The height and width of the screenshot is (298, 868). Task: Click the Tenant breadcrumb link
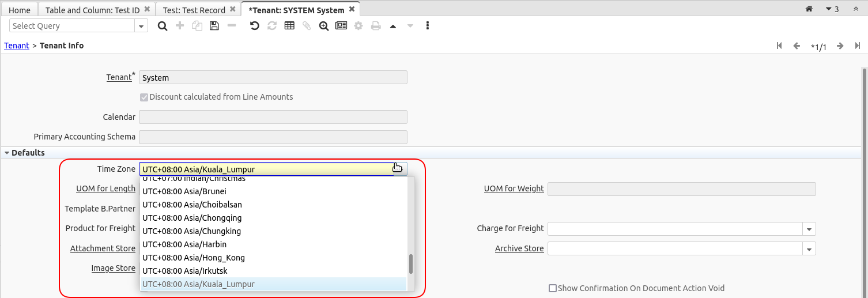pos(17,46)
